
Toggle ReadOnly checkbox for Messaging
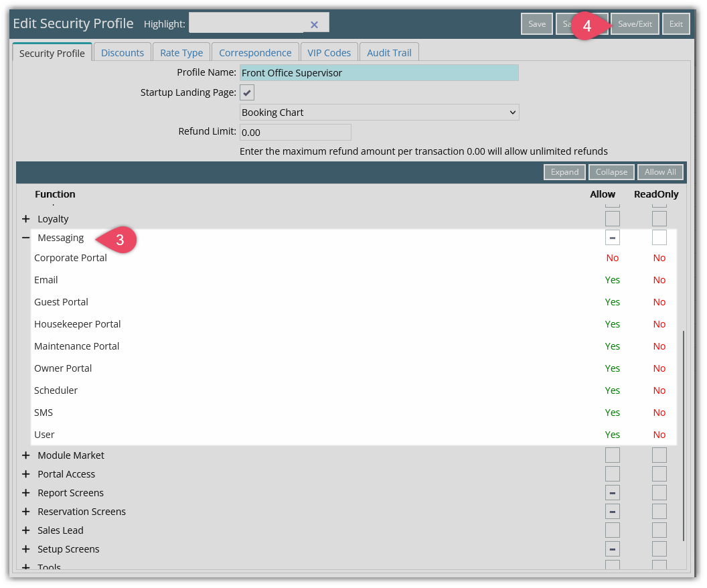659,238
